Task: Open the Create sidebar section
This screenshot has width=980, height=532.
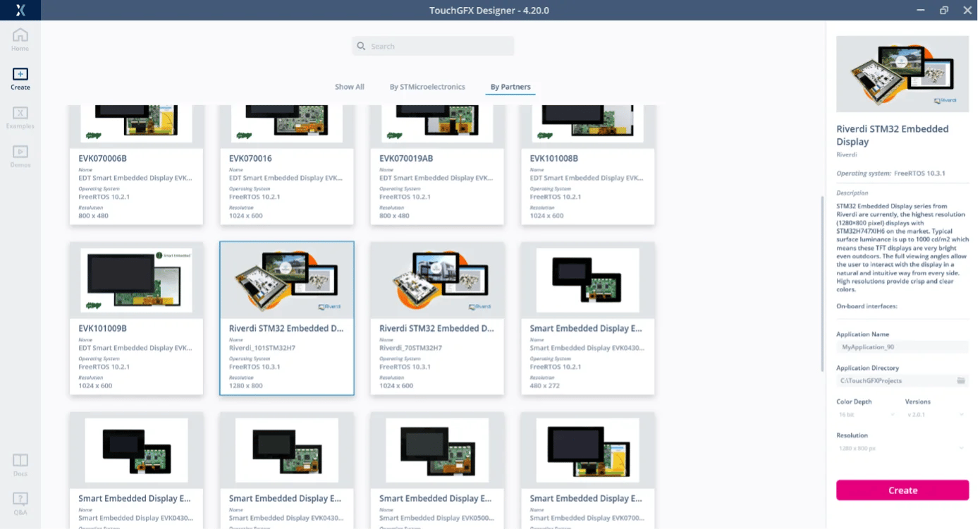Action: [20, 78]
